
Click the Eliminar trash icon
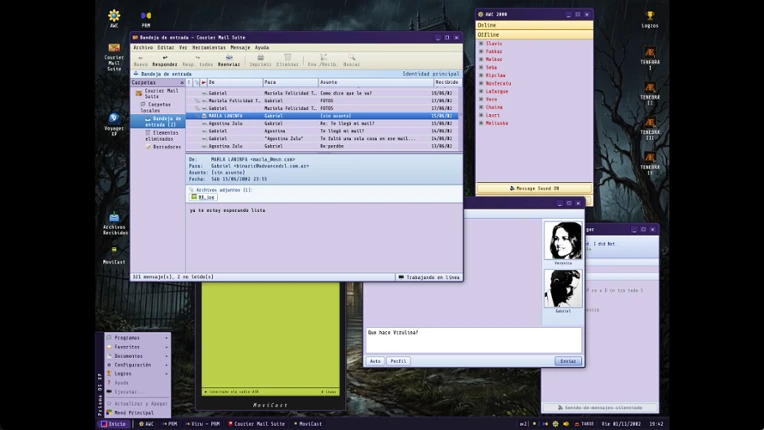pyautogui.click(x=287, y=57)
